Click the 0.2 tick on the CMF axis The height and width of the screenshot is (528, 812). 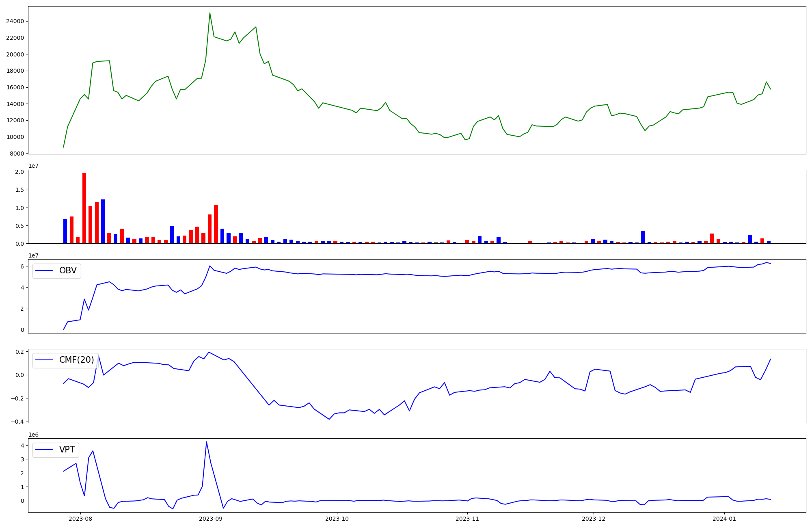click(x=20, y=351)
